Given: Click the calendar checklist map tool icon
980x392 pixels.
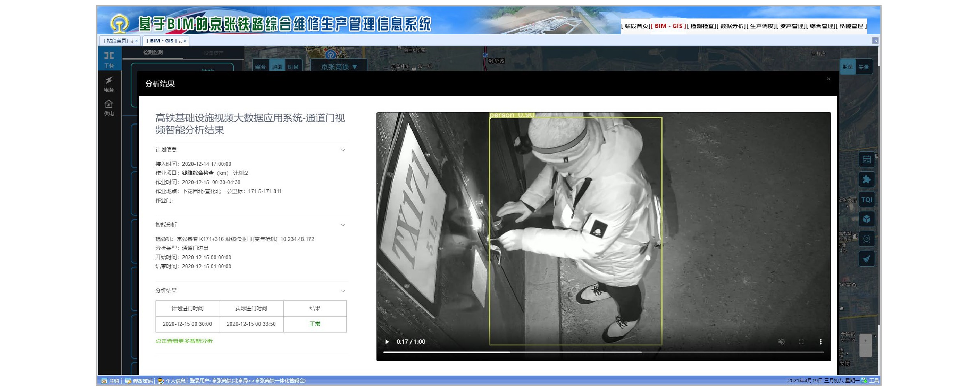Looking at the screenshot, I should (x=866, y=160).
